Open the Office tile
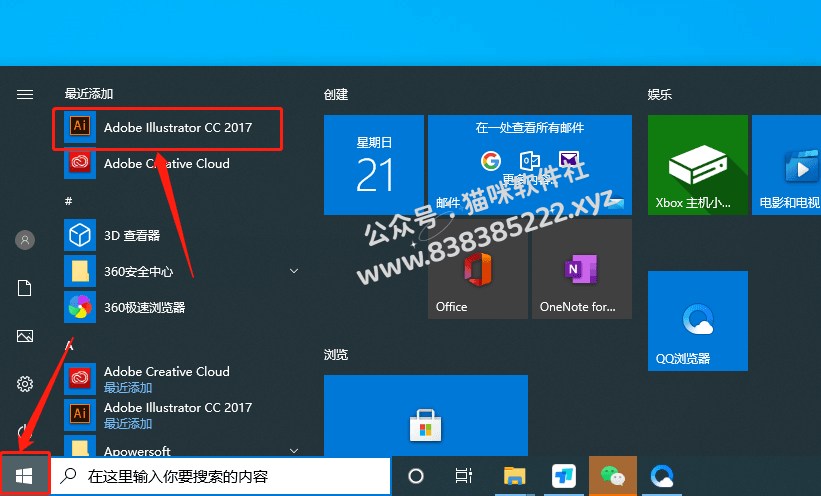Image resolution: width=821 pixels, height=496 pixels. [x=478, y=269]
